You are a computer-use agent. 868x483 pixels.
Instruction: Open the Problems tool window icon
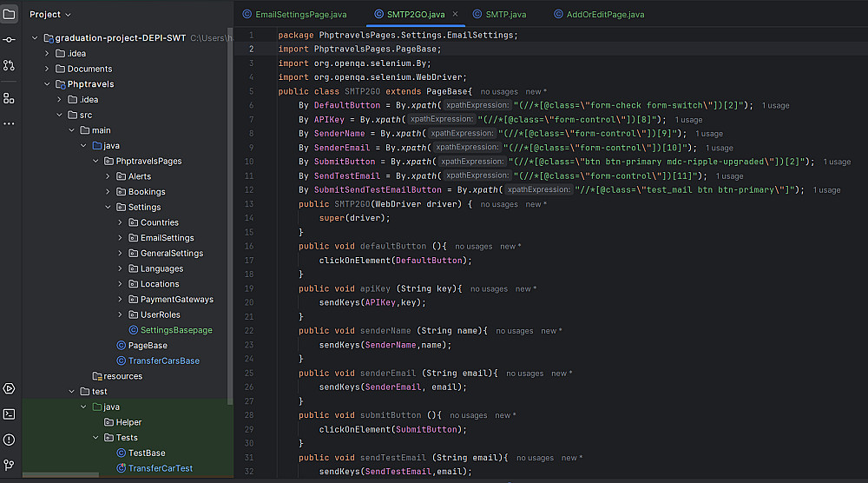coord(9,440)
